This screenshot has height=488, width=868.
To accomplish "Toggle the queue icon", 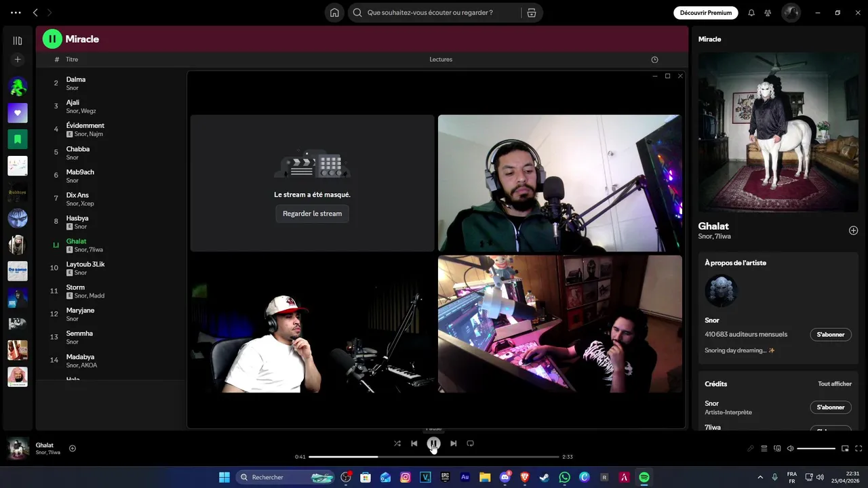I will [764, 449].
